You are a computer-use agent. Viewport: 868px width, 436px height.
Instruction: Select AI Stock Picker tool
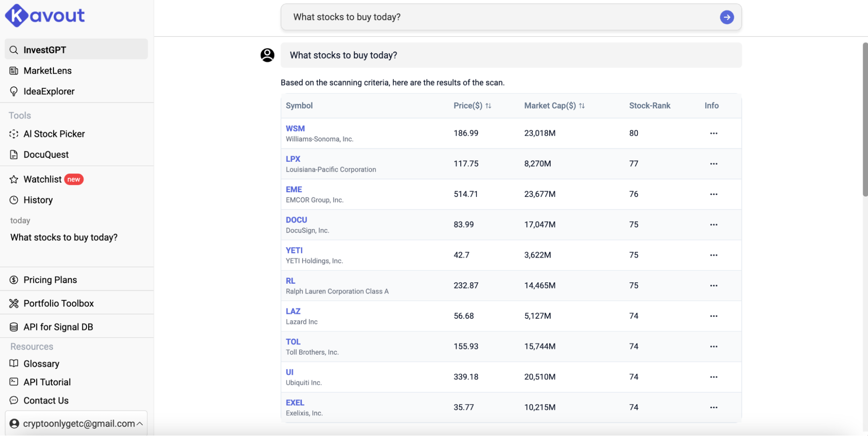pyautogui.click(x=54, y=134)
